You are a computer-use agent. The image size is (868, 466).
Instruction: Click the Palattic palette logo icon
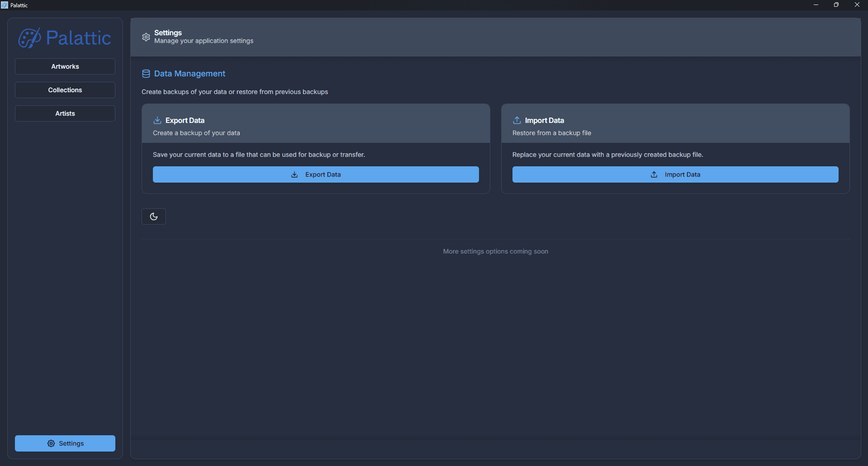pyautogui.click(x=29, y=38)
